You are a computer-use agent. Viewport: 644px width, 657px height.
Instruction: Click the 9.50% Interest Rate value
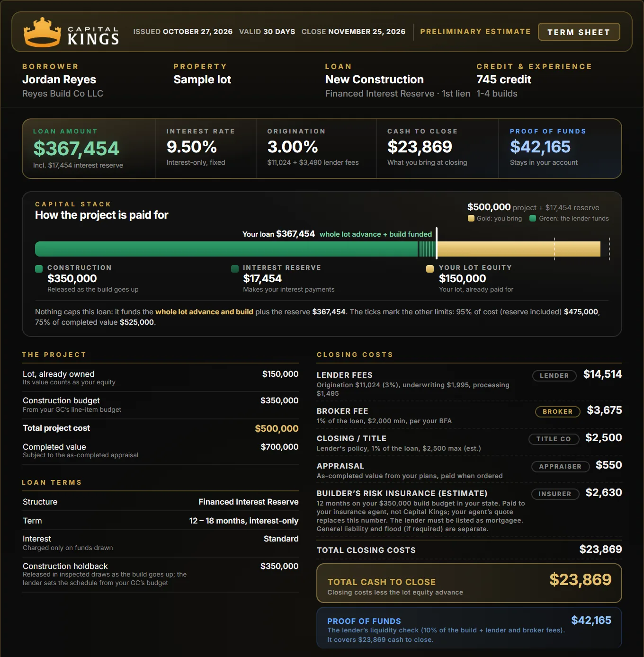pos(192,147)
